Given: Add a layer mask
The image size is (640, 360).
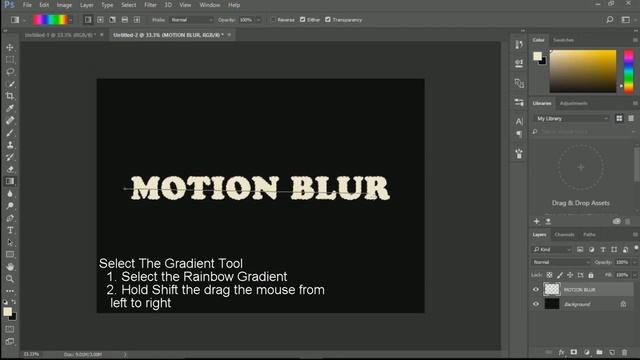Looking at the screenshot, I should click(x=574, y=352).
